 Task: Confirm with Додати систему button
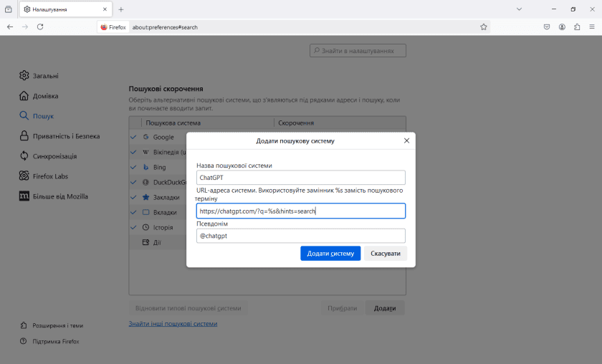point(330,254)
